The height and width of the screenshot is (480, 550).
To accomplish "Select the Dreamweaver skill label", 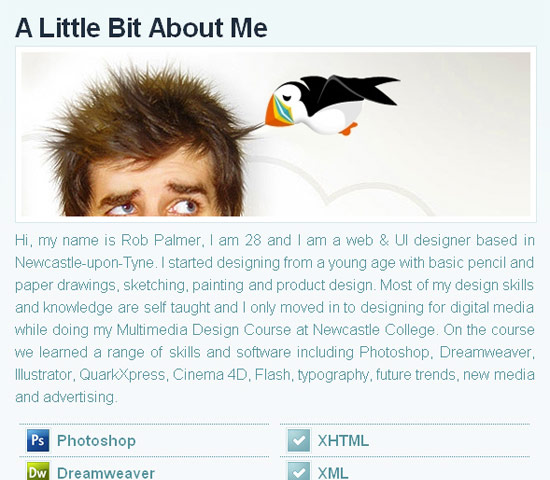I will click(x=106, y=473).
